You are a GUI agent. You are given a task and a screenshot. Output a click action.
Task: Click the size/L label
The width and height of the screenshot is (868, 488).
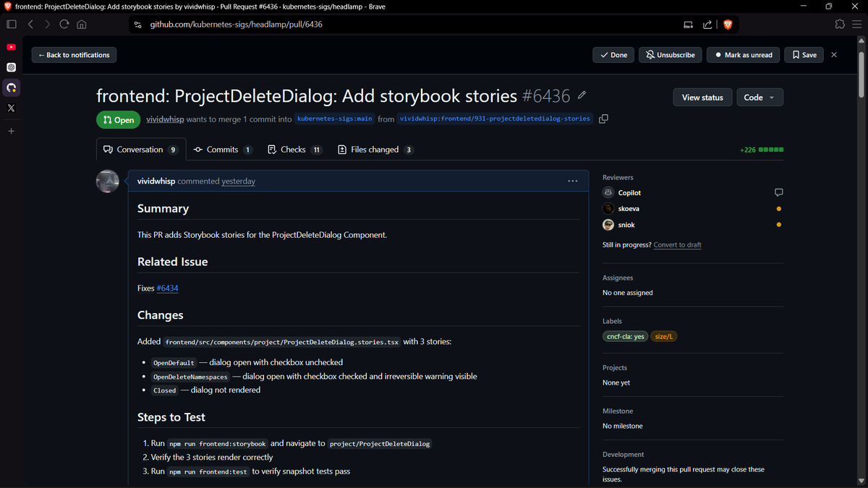[x=664, y=336]
